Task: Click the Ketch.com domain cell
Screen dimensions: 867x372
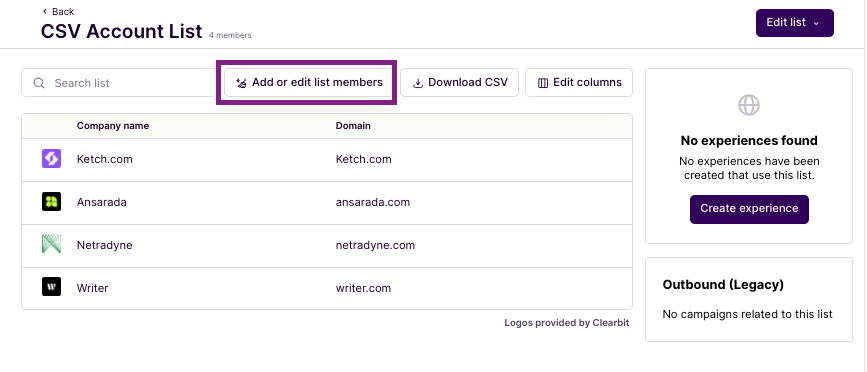Action: (x=363, y=159)
